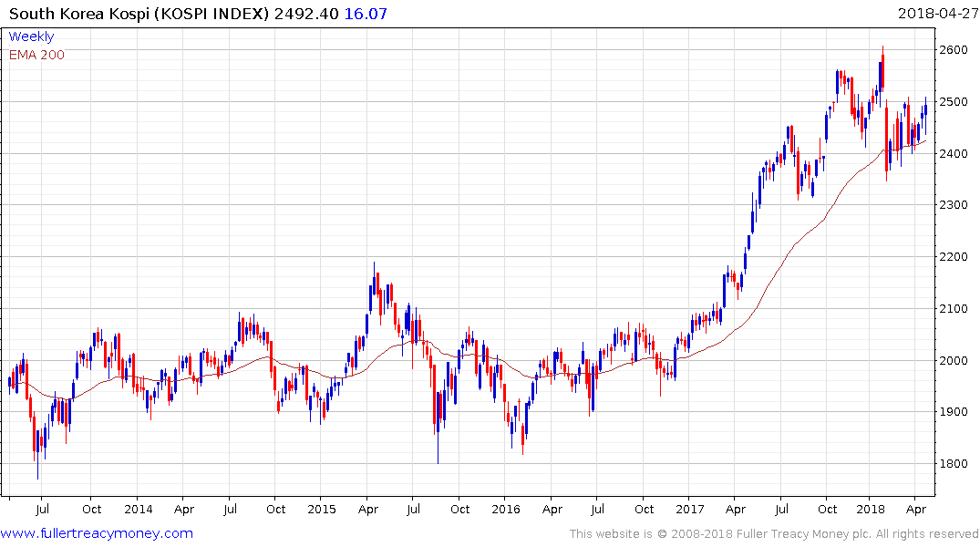The height and width of the screenshot is (547, 980).
Task: Click the 2014 year label on time axis
Action: pyautogui.click(x=139, y=509)
